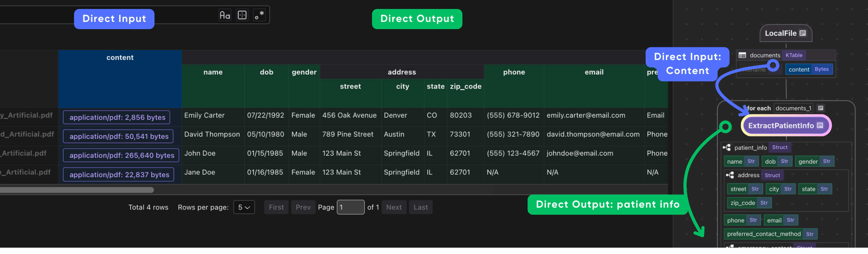Toggle whole word match in search
Screen dimensions: 868x254
click(242, 15)
